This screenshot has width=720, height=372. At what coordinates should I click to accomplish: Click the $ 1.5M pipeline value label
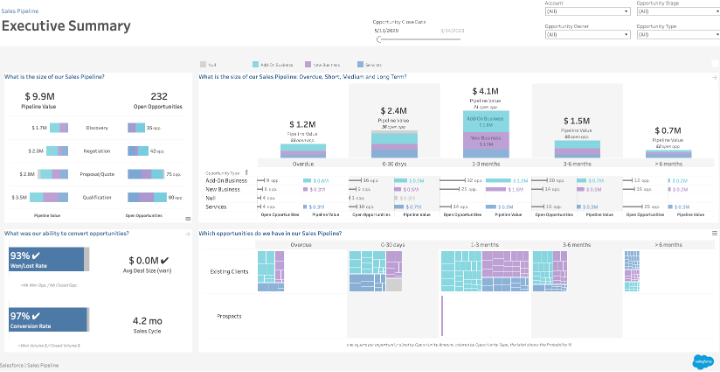pyautogui.click(x=577, y=121)
